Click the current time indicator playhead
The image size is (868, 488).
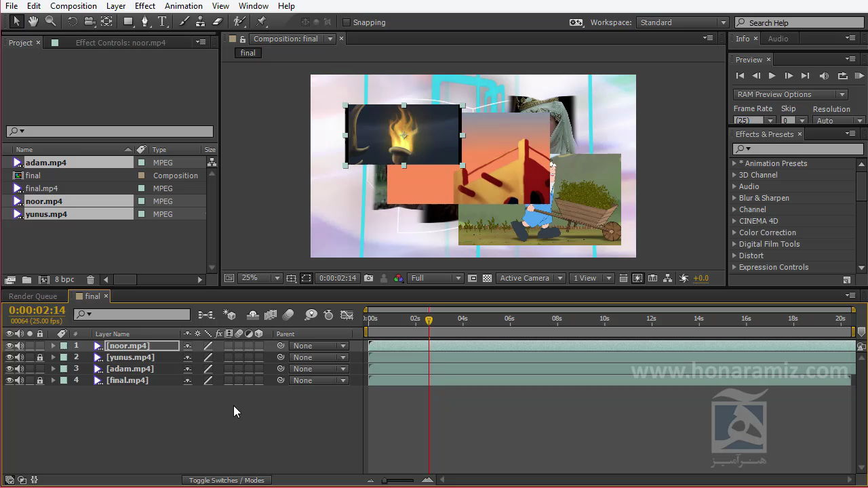(429, 319)
